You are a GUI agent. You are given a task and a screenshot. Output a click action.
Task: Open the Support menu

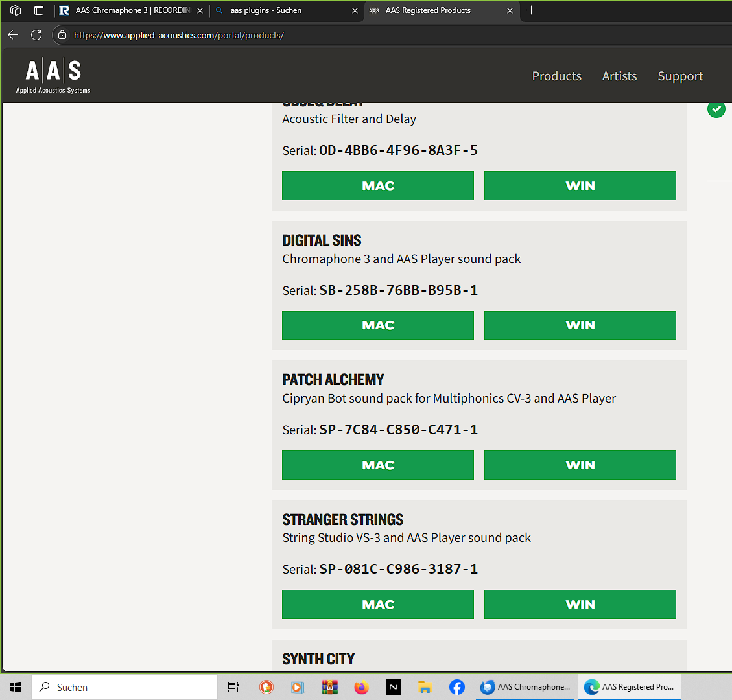coord(679,76)
